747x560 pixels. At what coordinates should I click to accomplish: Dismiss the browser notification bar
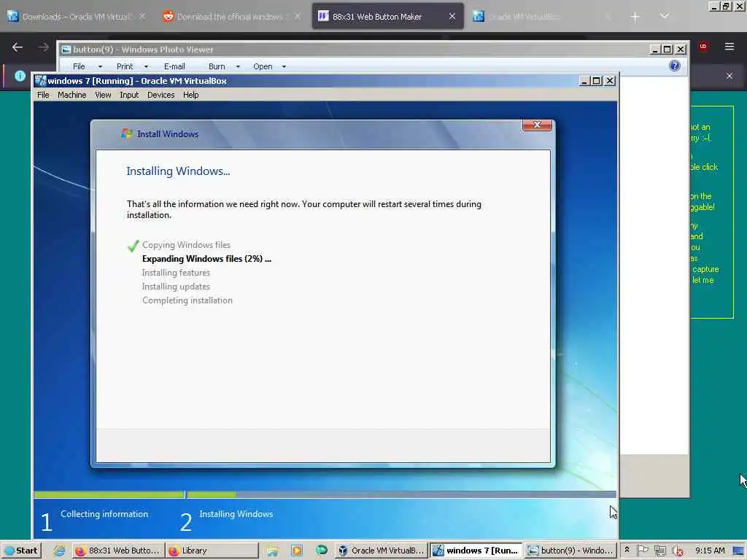click(x=729, y=76)
